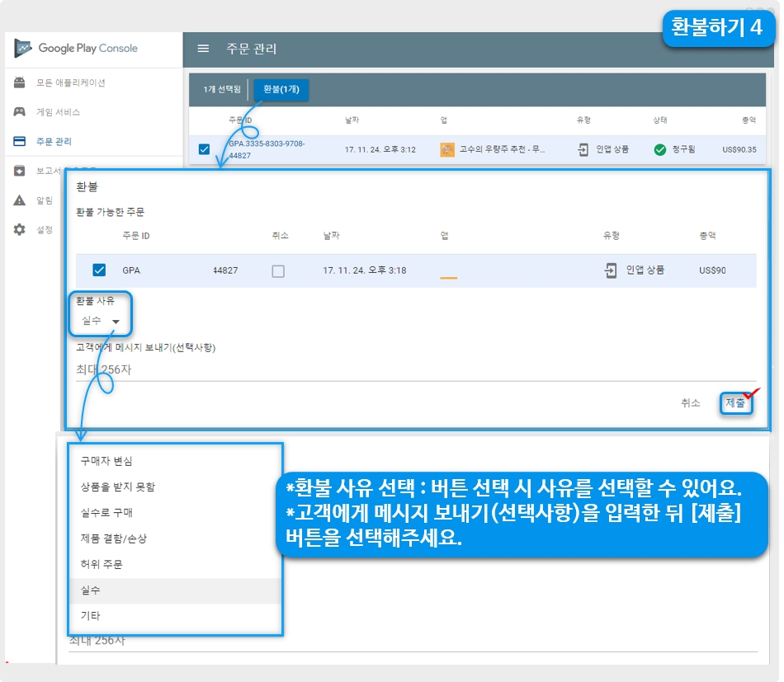Toggle the GPA order checkbox in refund dialog
Image resolution: width=784 pixels, height=682 pixels.
click(x=99, y=270)
